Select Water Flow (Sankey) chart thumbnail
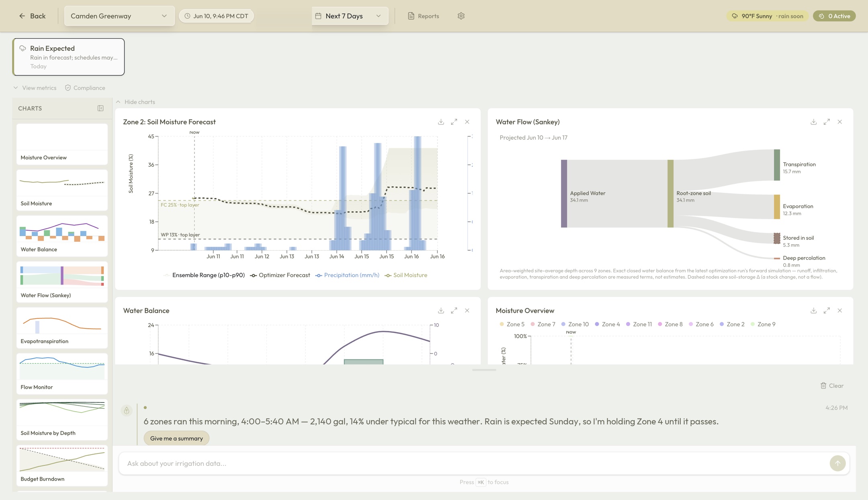 click(x=62, y=282)
